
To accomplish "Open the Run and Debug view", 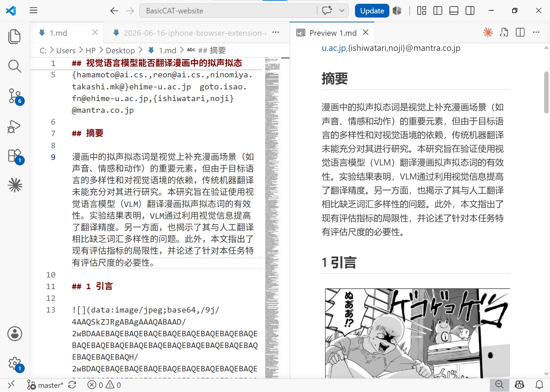I will [14, 126].
